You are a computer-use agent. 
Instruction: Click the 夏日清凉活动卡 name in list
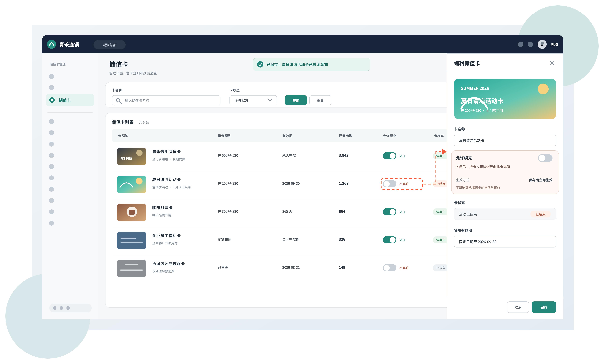click(x=166, y=179)
